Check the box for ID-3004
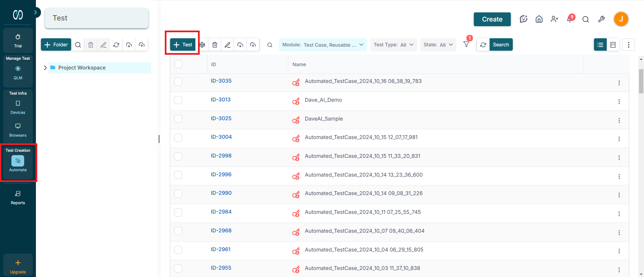The height and width of the screenshot is (277, 644). click(178, 138)
